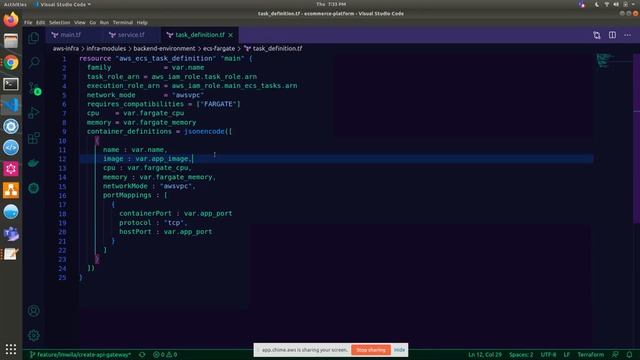
Task: Open the Run and Debug view
Action: (33, 113)
